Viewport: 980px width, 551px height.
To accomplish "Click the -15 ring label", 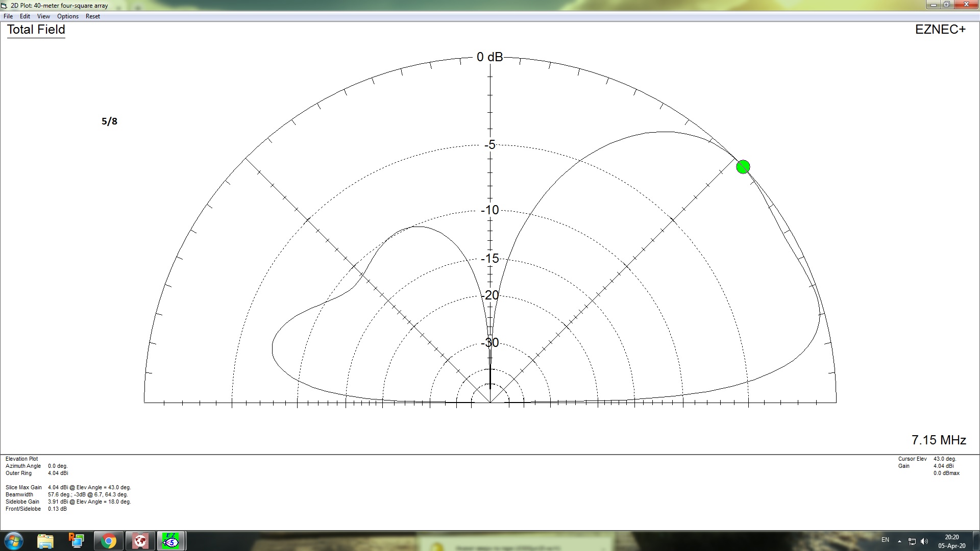I will tap(490, 259).
